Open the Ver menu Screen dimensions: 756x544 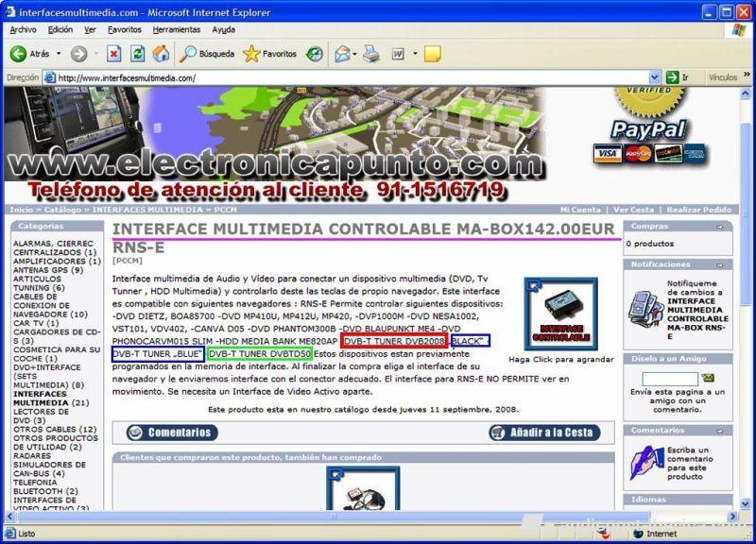(90, 30)
